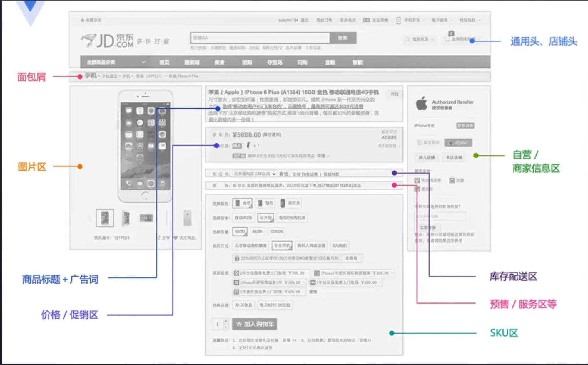The width and height of the screenshot is (588, 365).
Task: Go to the 首页 nav tab
Action: click(164, 62)
